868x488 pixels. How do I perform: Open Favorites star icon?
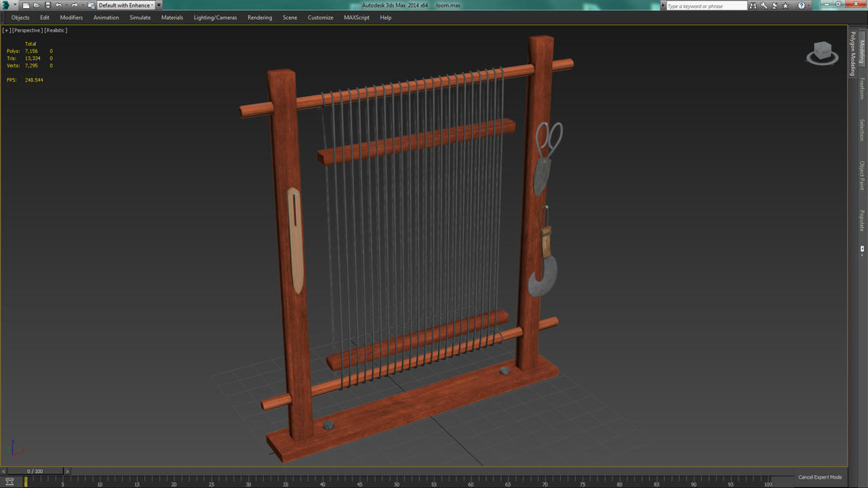click(x=786, y=5)
